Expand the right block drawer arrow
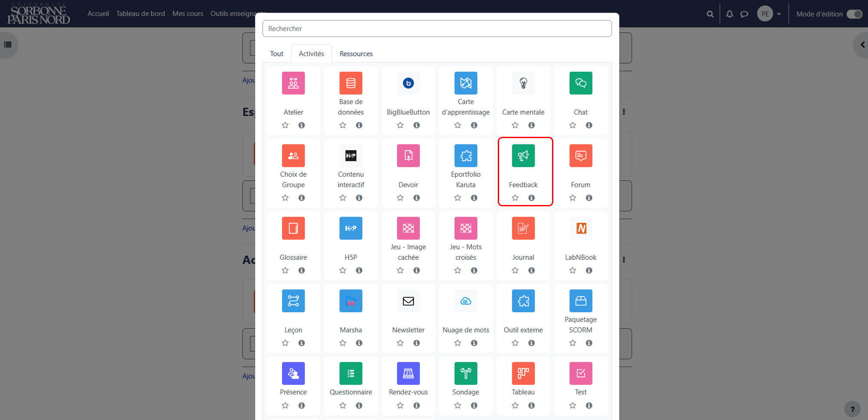868x420 pixels. coord(862,44)
